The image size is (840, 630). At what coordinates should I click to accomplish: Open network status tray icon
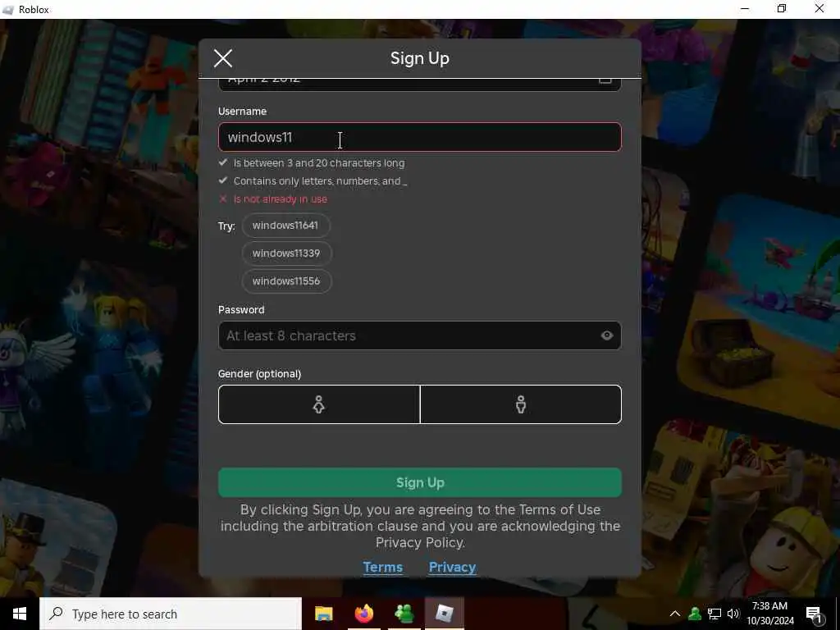pos(714,614)
